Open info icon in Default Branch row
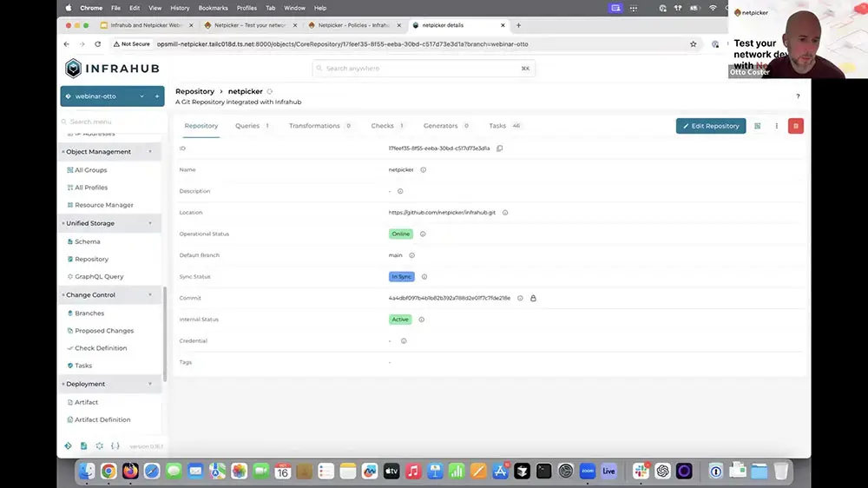Screen dimensions: 868x488 411,255
